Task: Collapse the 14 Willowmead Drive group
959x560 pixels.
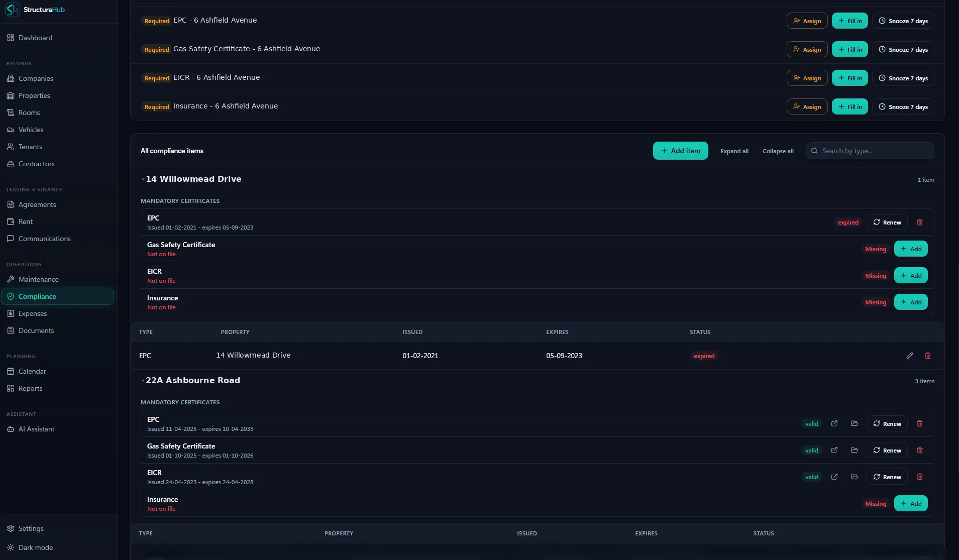Action: coord(191,179)
